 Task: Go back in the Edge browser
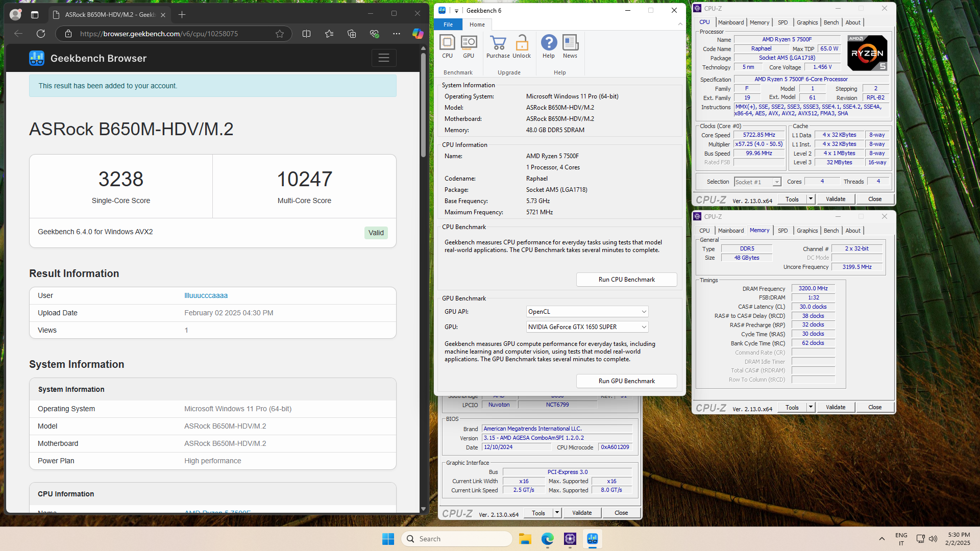click(x=18, y=34)
